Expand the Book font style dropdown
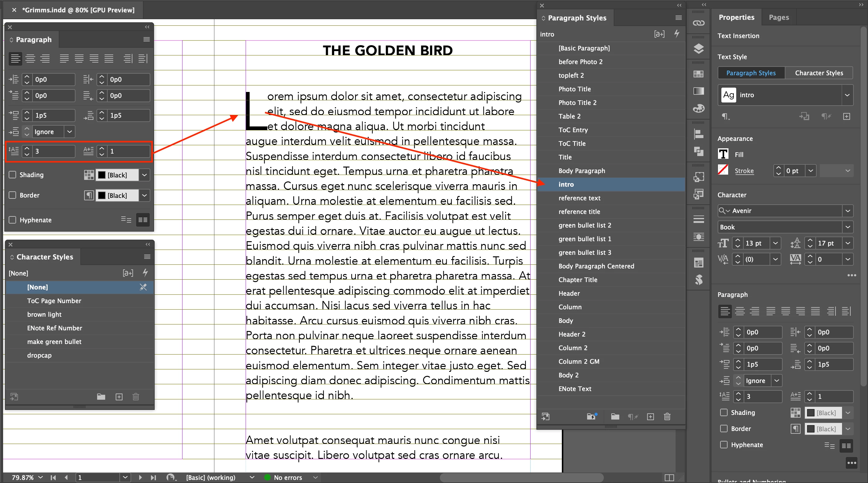This screenshot has width=868, height=483. point(848,227)
